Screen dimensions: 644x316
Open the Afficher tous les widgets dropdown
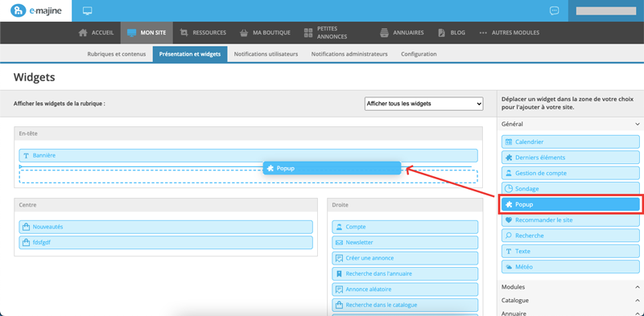point(424,104)
